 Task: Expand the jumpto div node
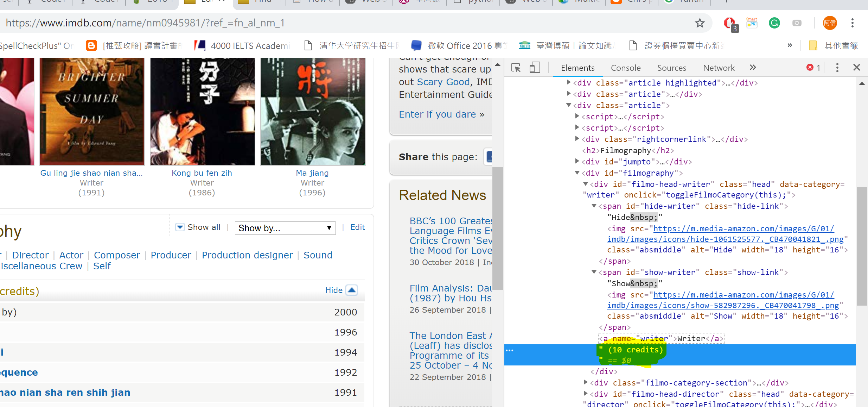pos(577,161)
